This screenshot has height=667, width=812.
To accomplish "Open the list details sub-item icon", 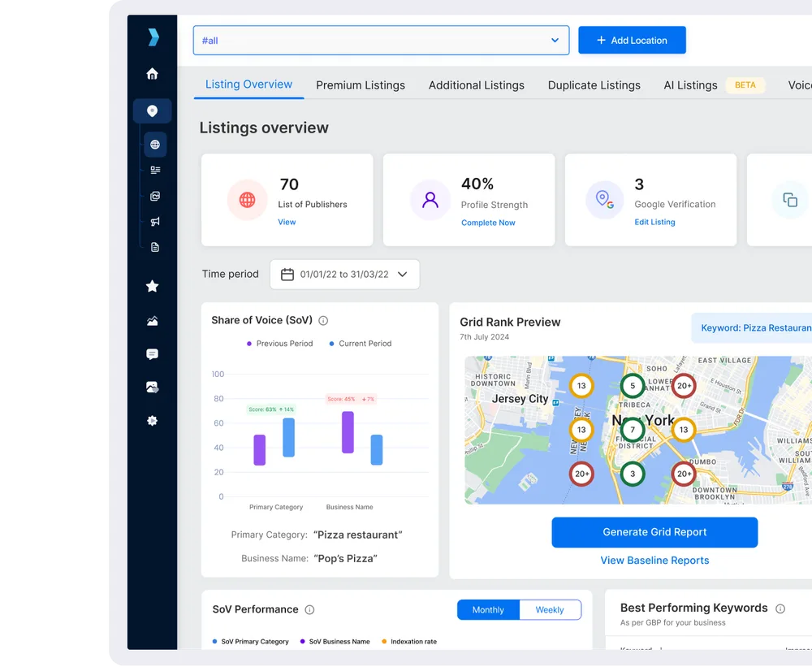I will pos(155,170).
